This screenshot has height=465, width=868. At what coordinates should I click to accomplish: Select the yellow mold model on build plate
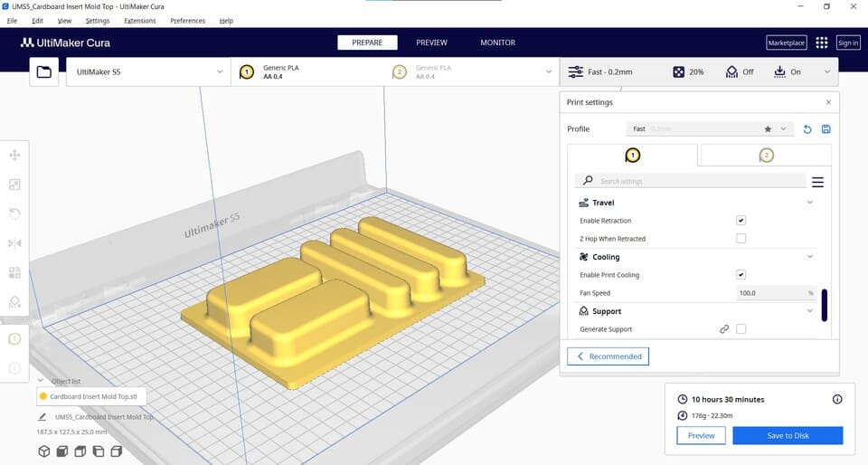(332, 305)
